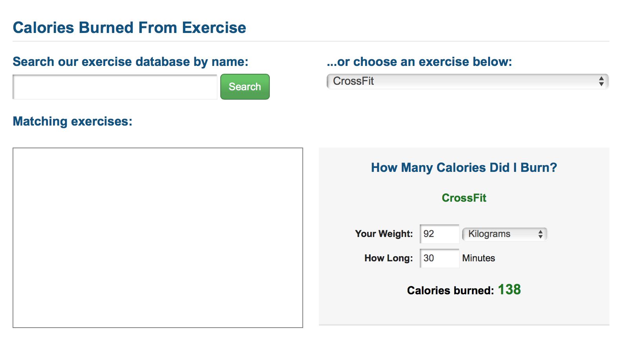Image resolution: width=644 pixels, height=350 pixels.
Task: Click the exercise dropdown's up-down arrows
Action: pyautogui.click(x=601, y=81)
